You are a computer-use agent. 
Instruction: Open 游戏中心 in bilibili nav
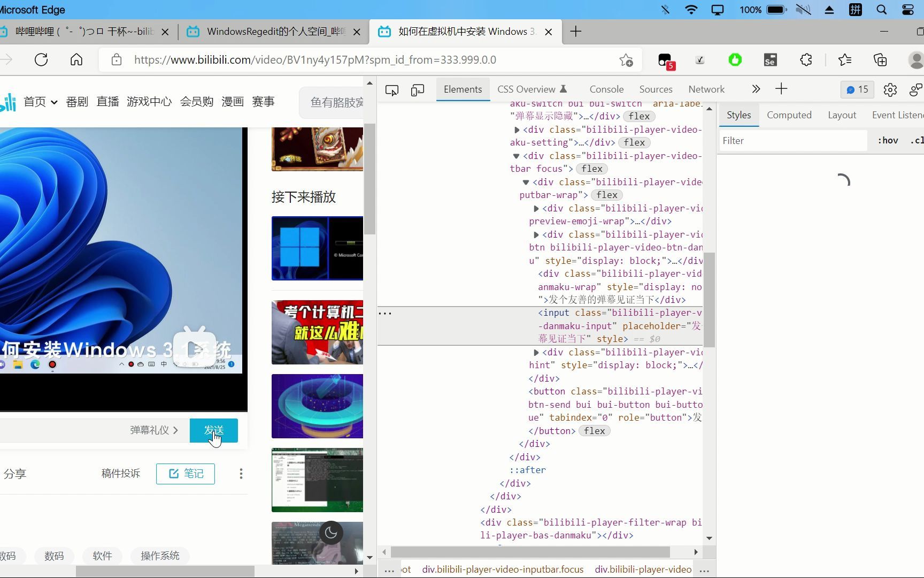[x=149, y=102]
